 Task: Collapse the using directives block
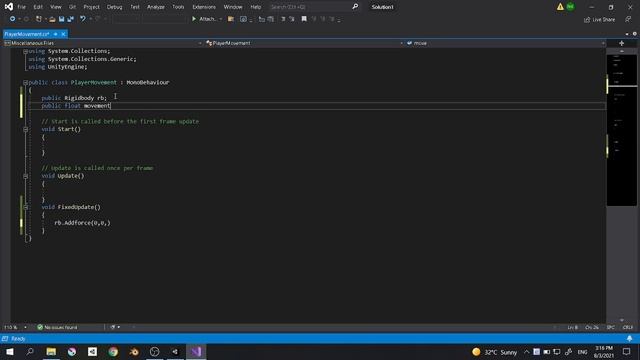pos(25,51)
